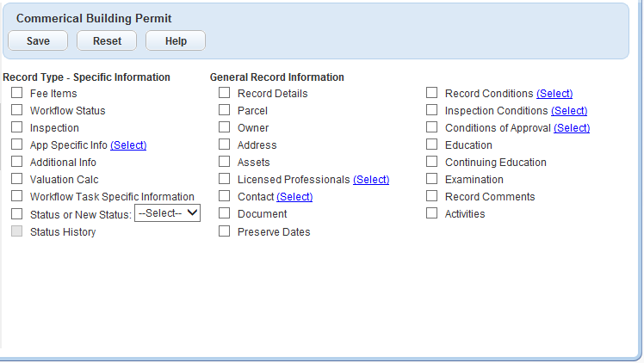Viewport: 644px width, 363px height.
Task: Click Select link for Record Conditions
Action: click(554, 94)
